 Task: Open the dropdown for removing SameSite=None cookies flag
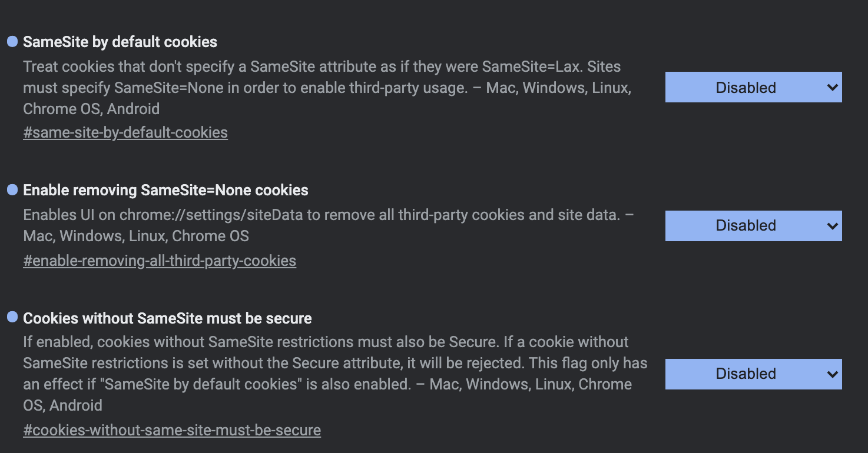click(x=753, y=225)
